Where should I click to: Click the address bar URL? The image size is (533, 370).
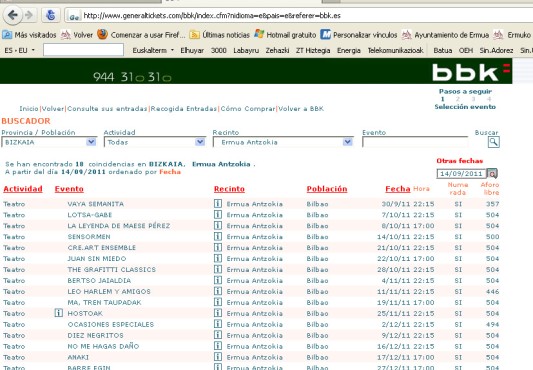point(212,16)
